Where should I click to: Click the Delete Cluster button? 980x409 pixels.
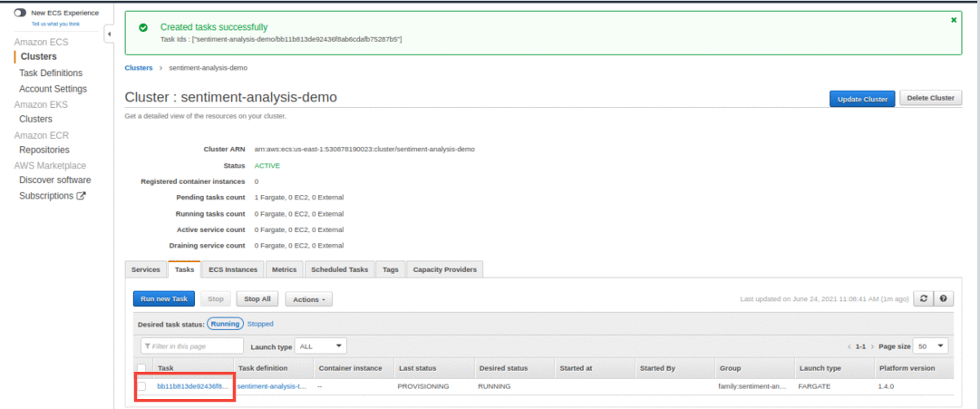click(x=931, y=98)
